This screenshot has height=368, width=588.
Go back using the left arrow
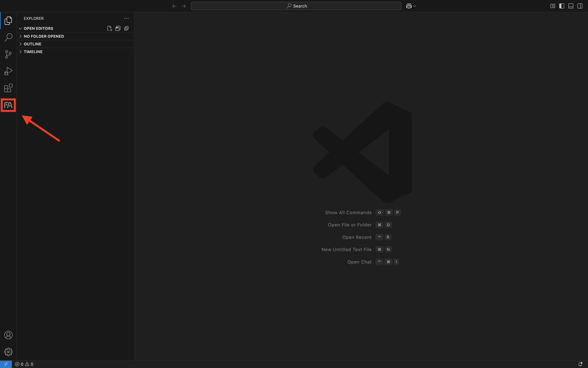[174, 6]
